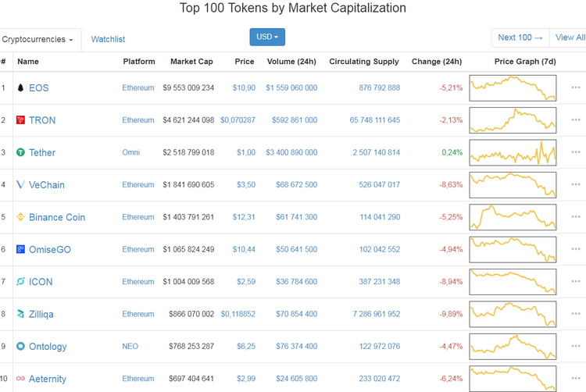Open the ICON token link
This screenshot has width=586, height=392.
pos(41,282)
